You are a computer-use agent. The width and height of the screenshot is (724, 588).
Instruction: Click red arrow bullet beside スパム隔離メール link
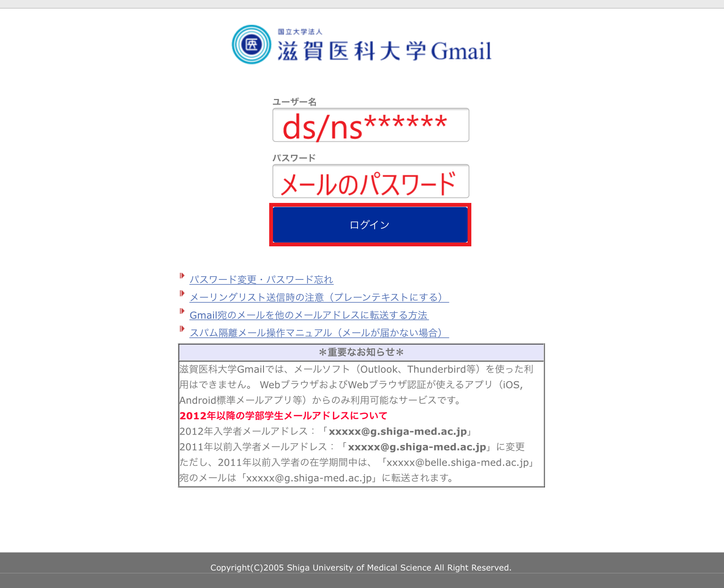pyautogui.click(x=182, y=328)
